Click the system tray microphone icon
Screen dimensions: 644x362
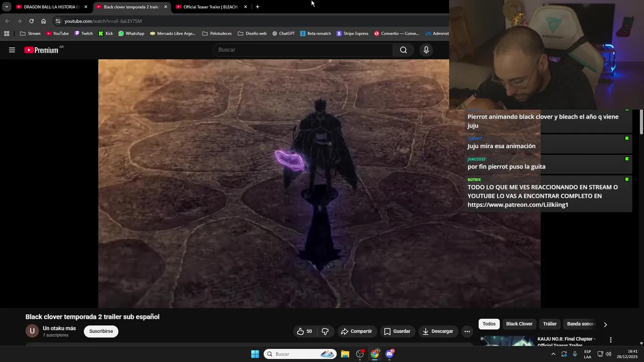pyautogui.click(x=575, y=354)
